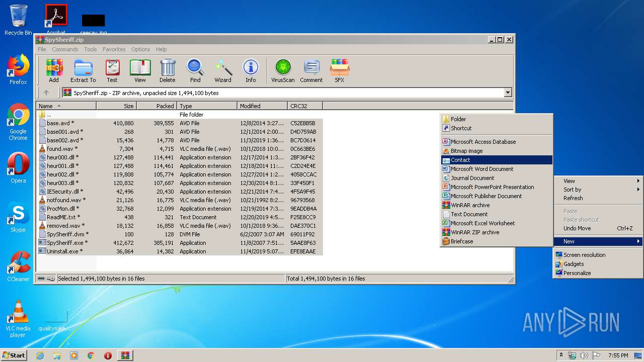This screenshot has width=644, height=362.
Task: Choose Refresh in desktop context menu
Action: point(598,198)
